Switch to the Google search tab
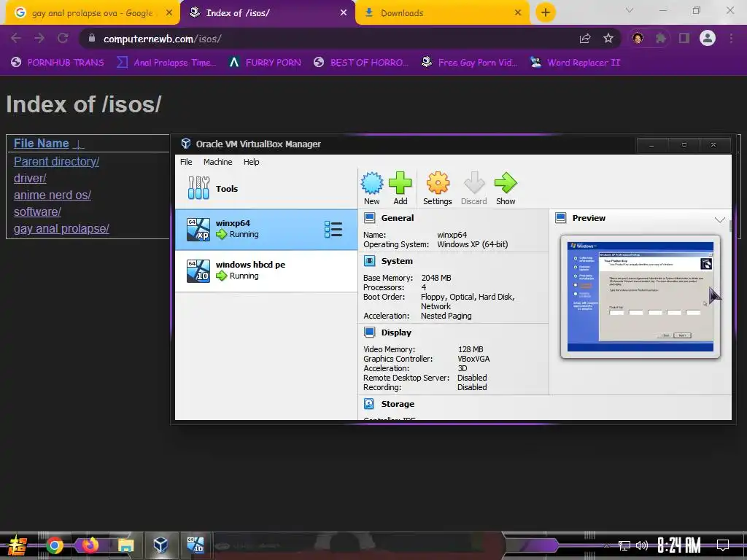 coord(93,13)
